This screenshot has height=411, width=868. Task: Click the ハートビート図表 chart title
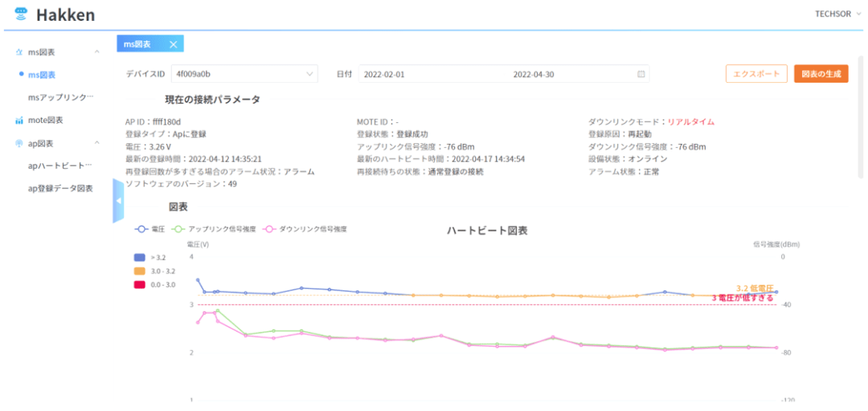[487, 231]
